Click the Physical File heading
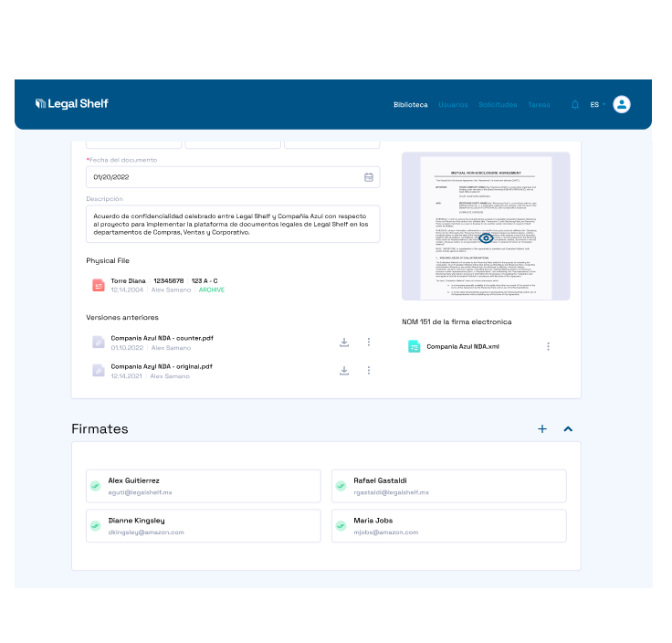 tap(108, 260)
